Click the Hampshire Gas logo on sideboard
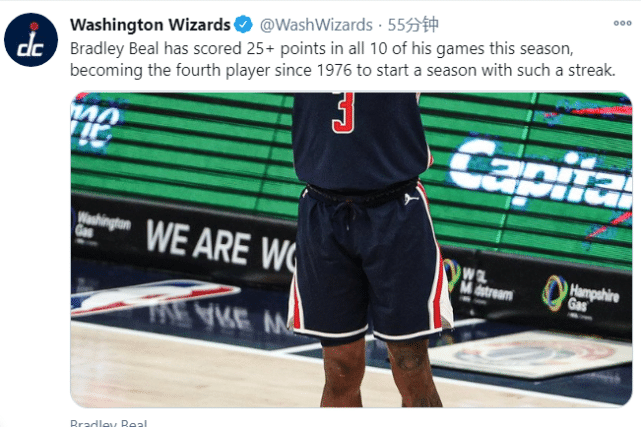 581,294
